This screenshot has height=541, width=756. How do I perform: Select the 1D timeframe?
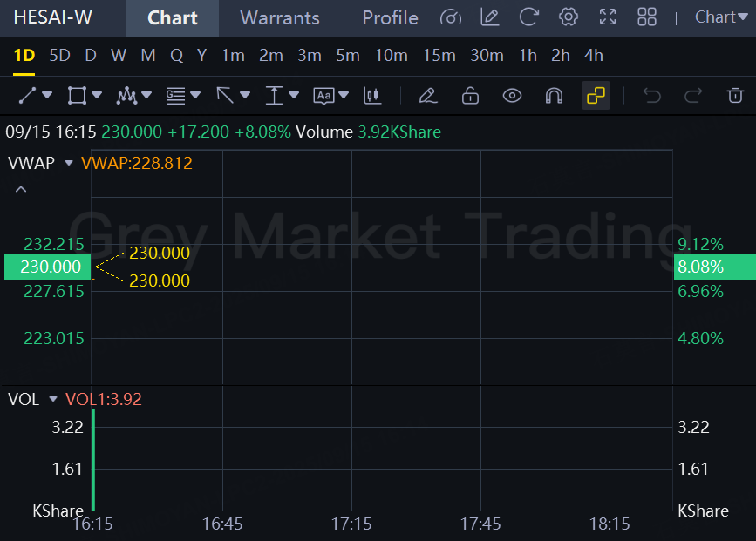pyautogui.click(x=24, y=56)
